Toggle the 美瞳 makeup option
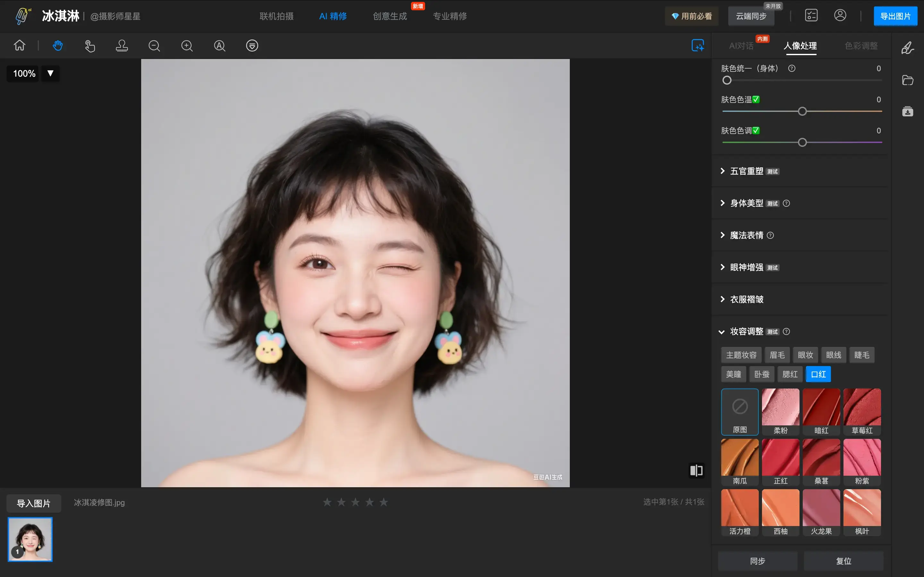Screen dimensions: 924x577 coord(733,374)
